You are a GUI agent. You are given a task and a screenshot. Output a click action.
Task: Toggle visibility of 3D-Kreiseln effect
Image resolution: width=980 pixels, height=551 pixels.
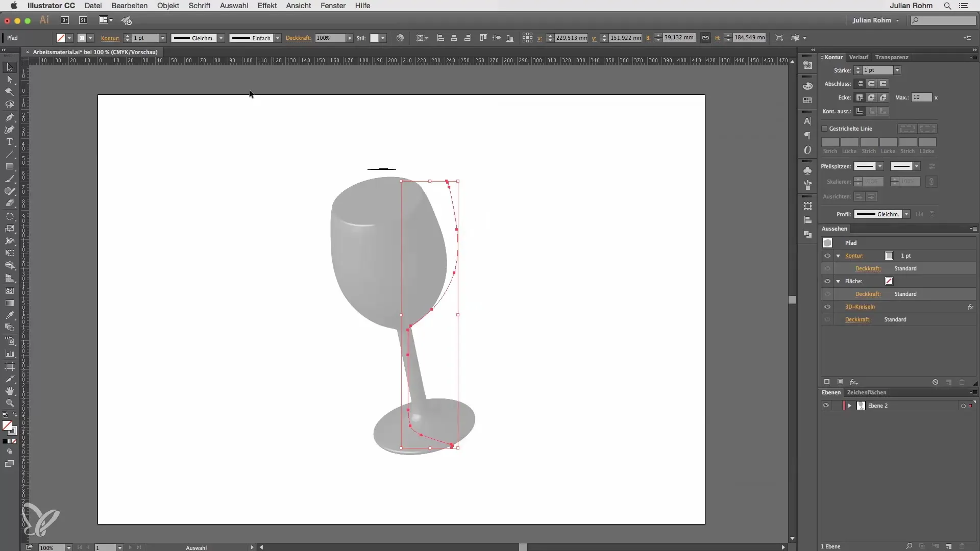(827, 307)
